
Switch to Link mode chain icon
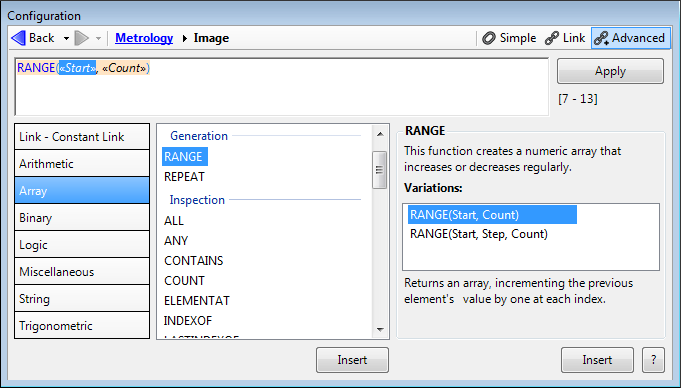click(x=552, y=38)
